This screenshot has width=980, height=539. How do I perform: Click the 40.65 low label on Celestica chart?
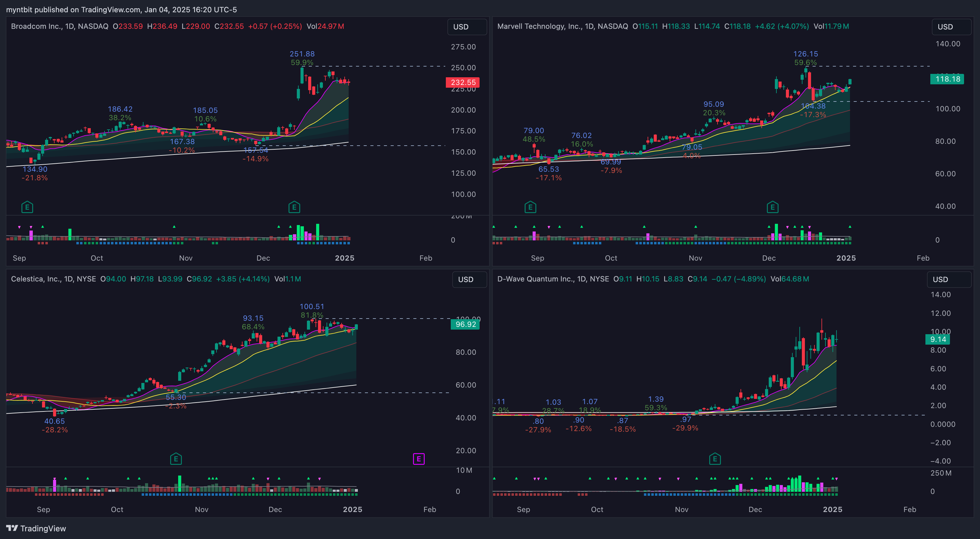[54, 421]
